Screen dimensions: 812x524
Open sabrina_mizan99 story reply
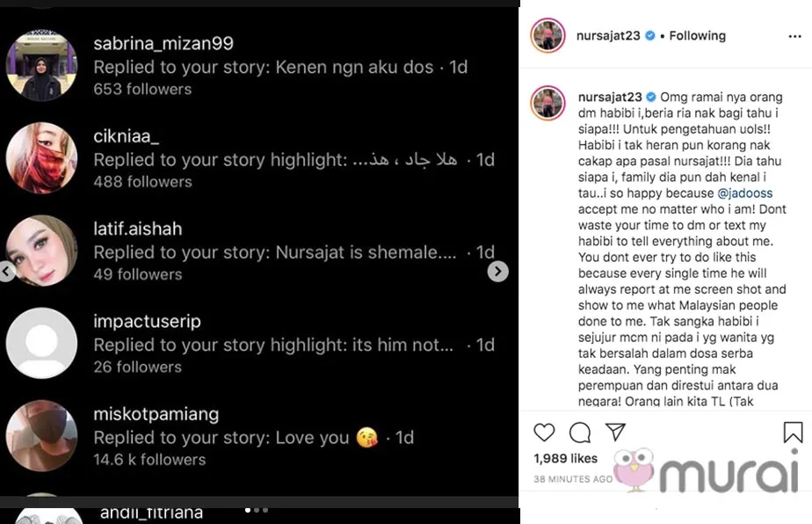pyautogui.click(x=264, y=67)
